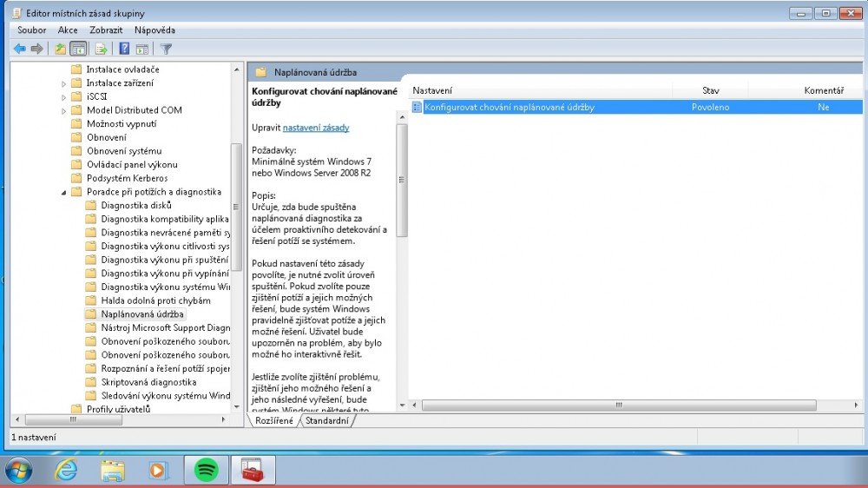Click the Back arrow toolbar icon
The height and width of the screenshot is (488, 868).
19,49
